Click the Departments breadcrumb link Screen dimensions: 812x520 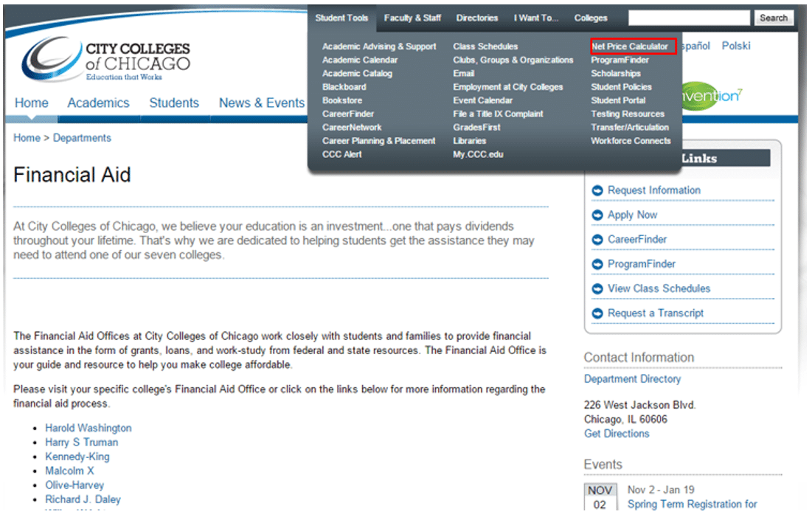pyautogui.click(x=83, y=138)
